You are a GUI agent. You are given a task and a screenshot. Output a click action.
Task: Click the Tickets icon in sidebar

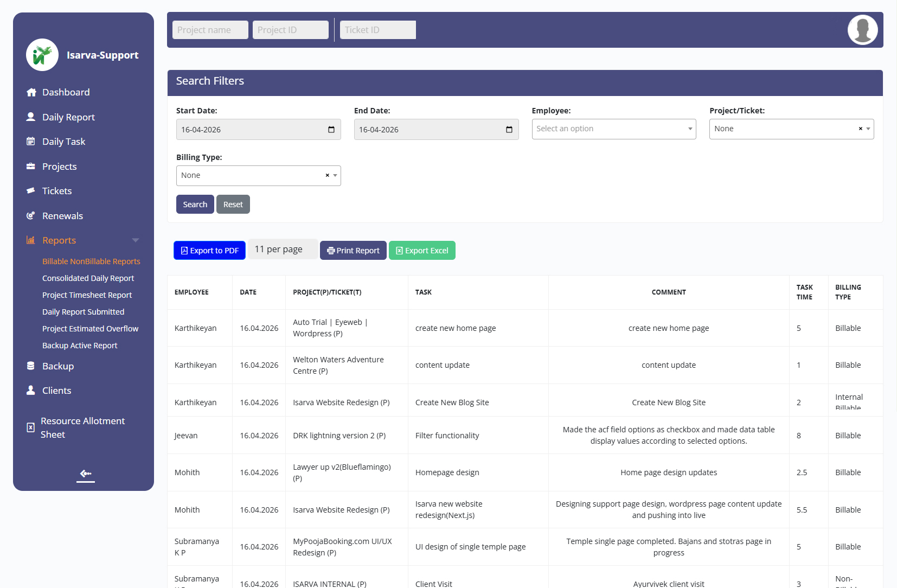(x=31, y=191)
